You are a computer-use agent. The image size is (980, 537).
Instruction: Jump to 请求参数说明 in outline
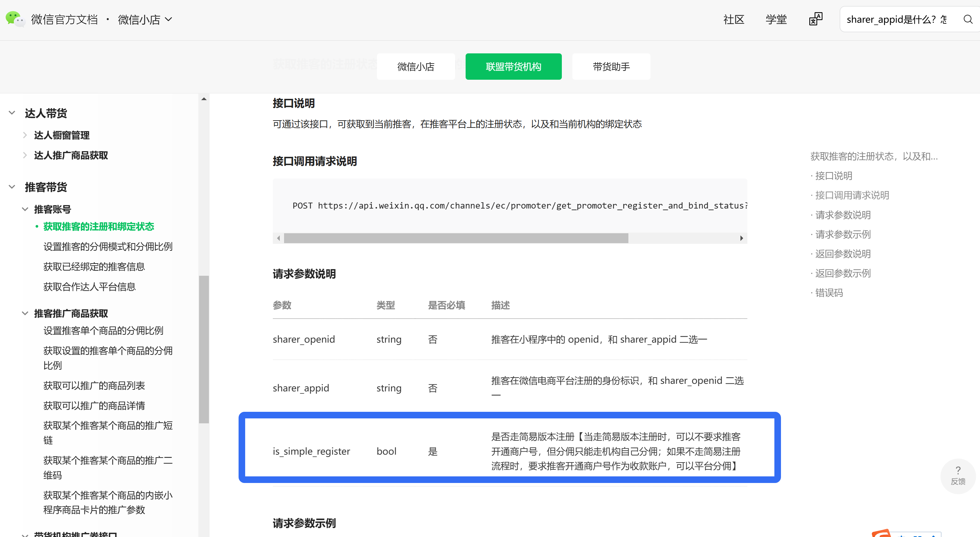click(x=843, y=215)
